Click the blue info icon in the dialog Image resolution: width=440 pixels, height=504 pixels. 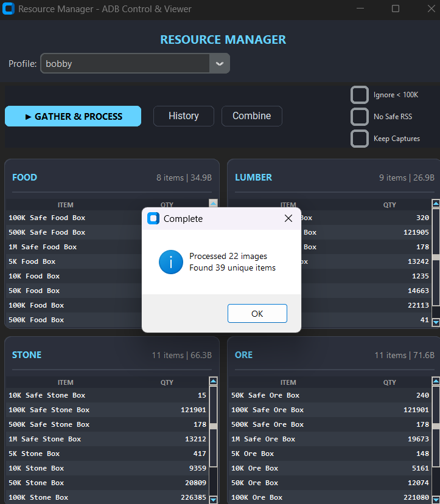coord(171,262)
